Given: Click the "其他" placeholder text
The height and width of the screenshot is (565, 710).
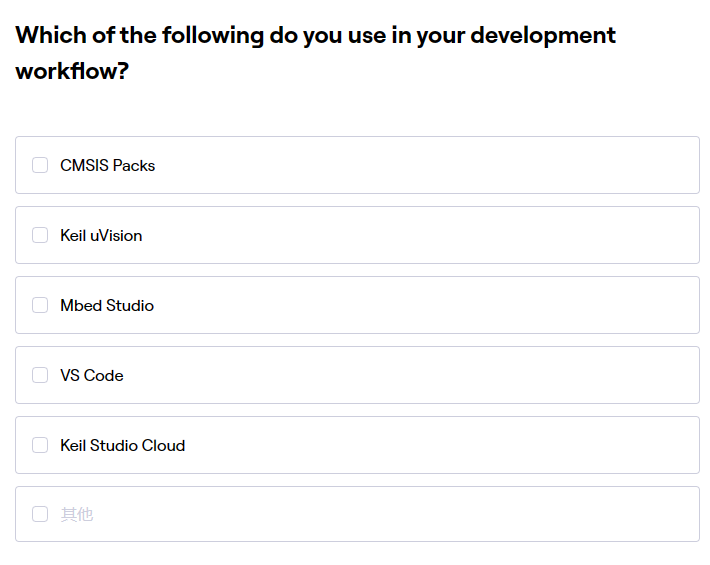Looking at the screenshot, I should pos(77,514).
